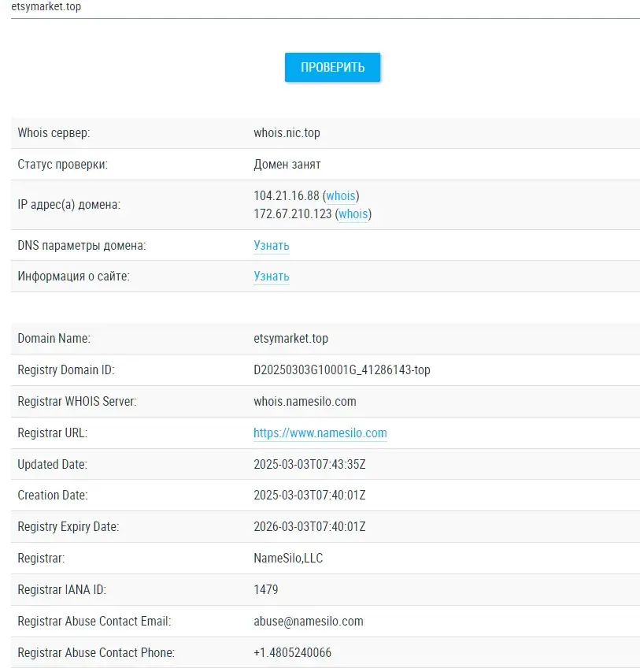Click the Домен занят status text
640x672 pixels.
pyautogui.click(x=287, y=165)
